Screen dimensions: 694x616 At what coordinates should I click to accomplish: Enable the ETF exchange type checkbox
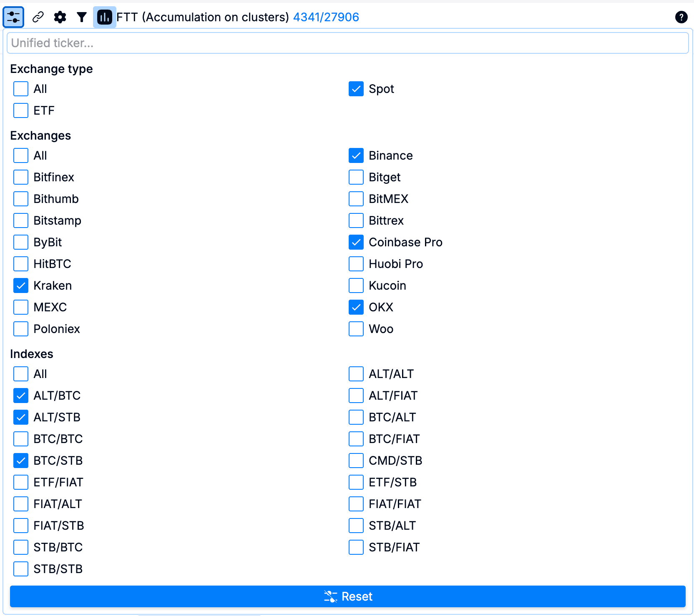click(21, 110)
